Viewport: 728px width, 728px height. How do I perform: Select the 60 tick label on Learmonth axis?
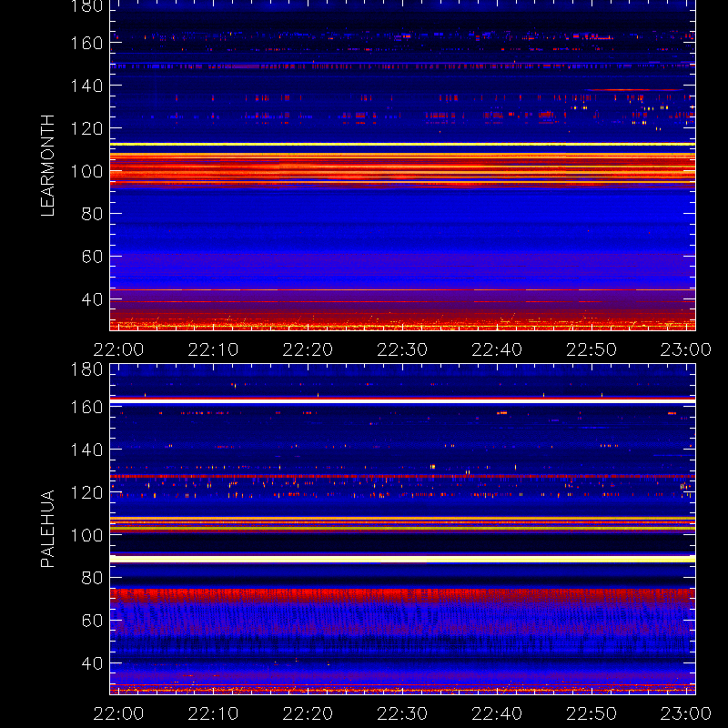click(92, 257)
